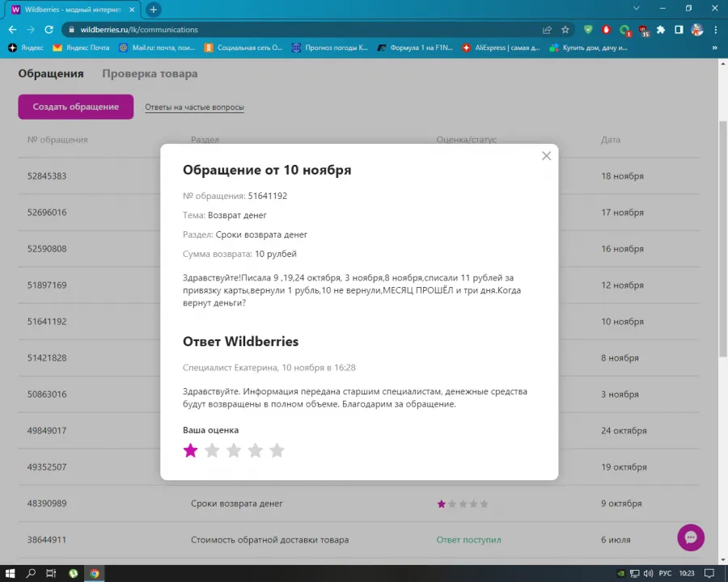Image resolution: width=728 pixels, height=582 pixels.
Task: Open appeal number 38644911
Action: (47, 540)
